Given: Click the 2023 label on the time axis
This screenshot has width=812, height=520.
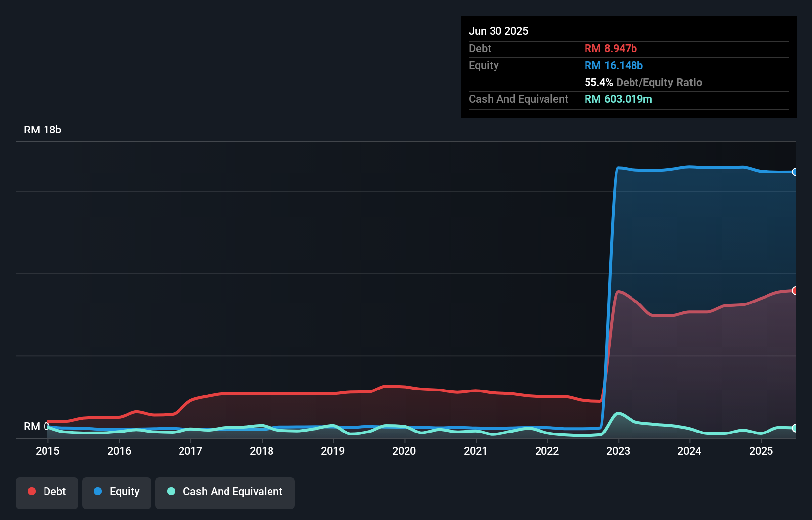Looking at the screenshot, I should click(x=619, y=451).
